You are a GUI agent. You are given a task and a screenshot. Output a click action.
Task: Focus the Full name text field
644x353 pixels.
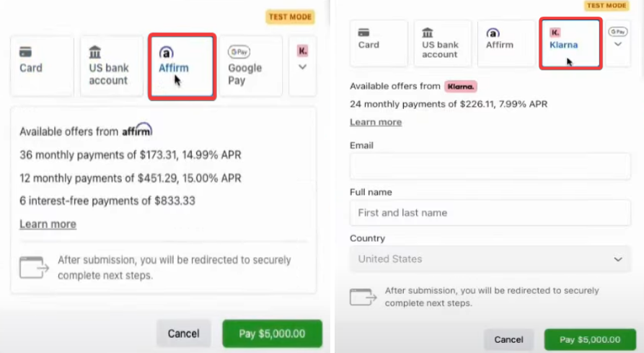click(x=490, y=213)
